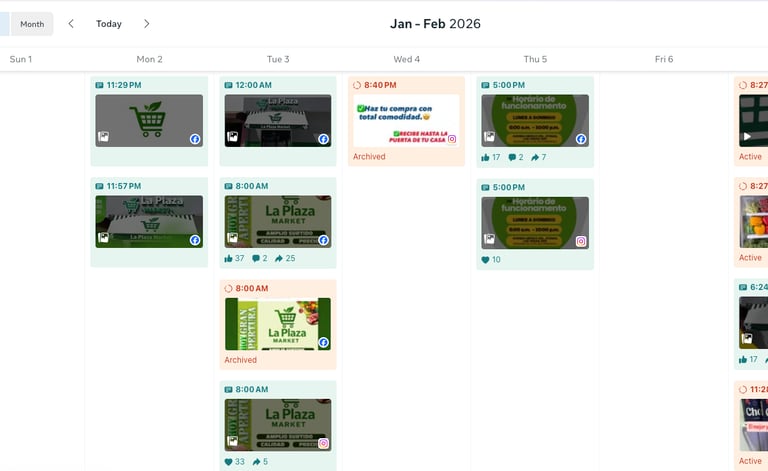768x471 pixels.
Task: Go to the previous week arrow
Action: coord(71,24)
